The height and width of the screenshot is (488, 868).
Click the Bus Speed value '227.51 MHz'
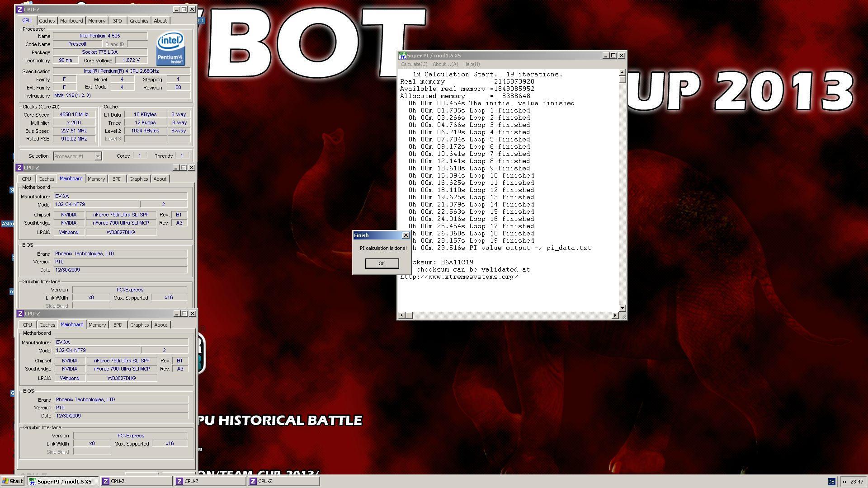point(74,131)
